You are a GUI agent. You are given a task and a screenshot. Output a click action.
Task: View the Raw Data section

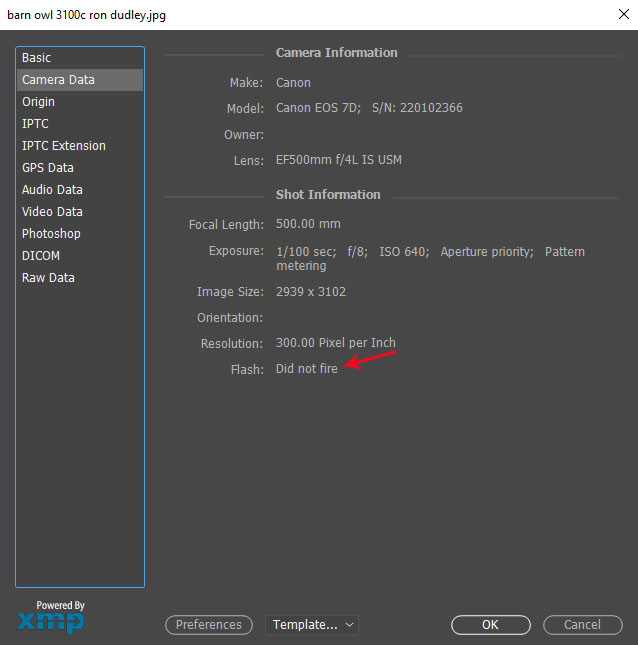48,278
